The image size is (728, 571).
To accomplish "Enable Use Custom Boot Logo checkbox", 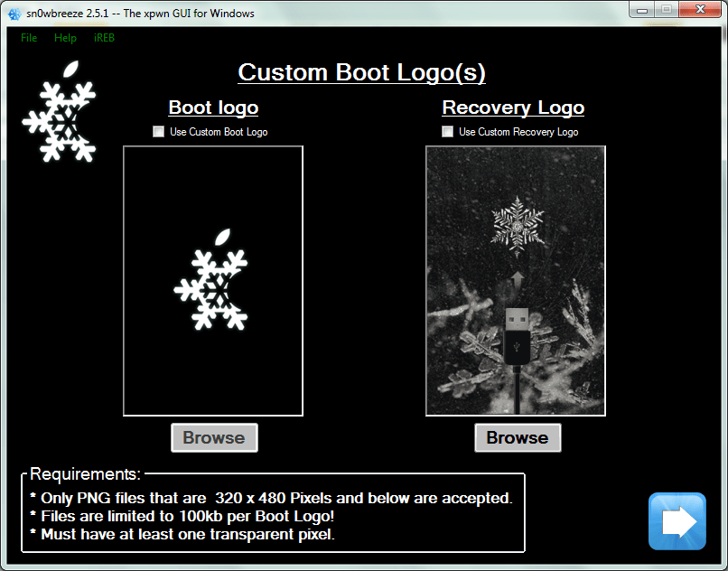I will point(159,132).
